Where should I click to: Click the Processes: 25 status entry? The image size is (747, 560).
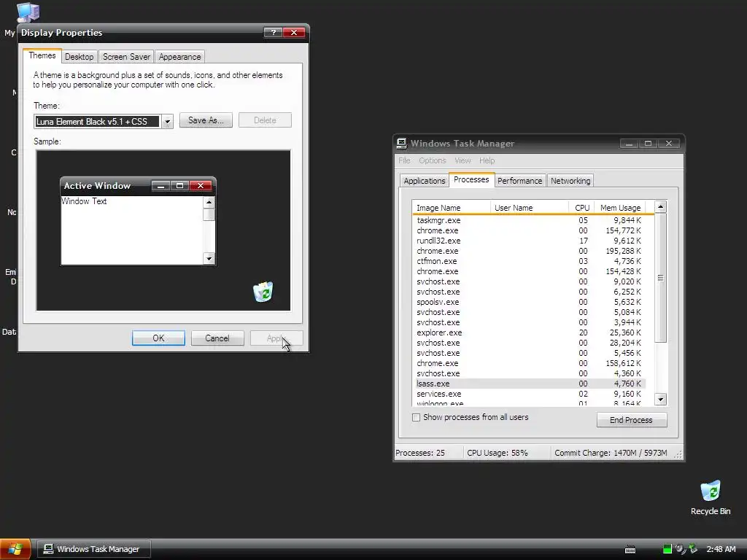click(420, 453)
